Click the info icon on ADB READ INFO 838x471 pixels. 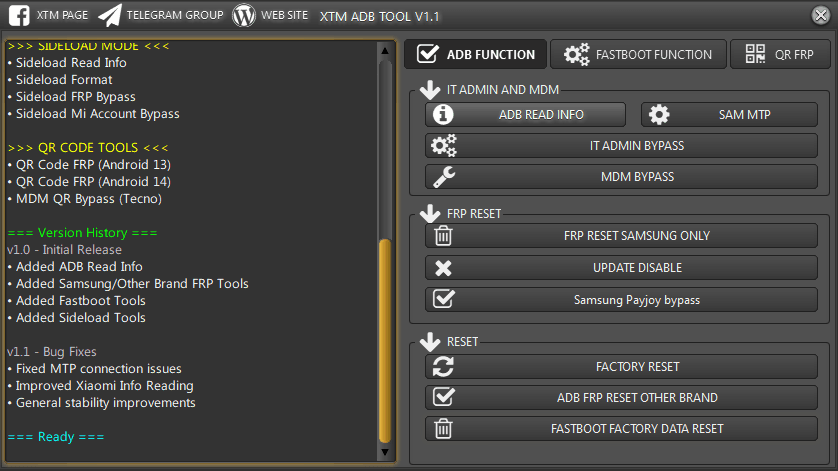pos(443,114)
